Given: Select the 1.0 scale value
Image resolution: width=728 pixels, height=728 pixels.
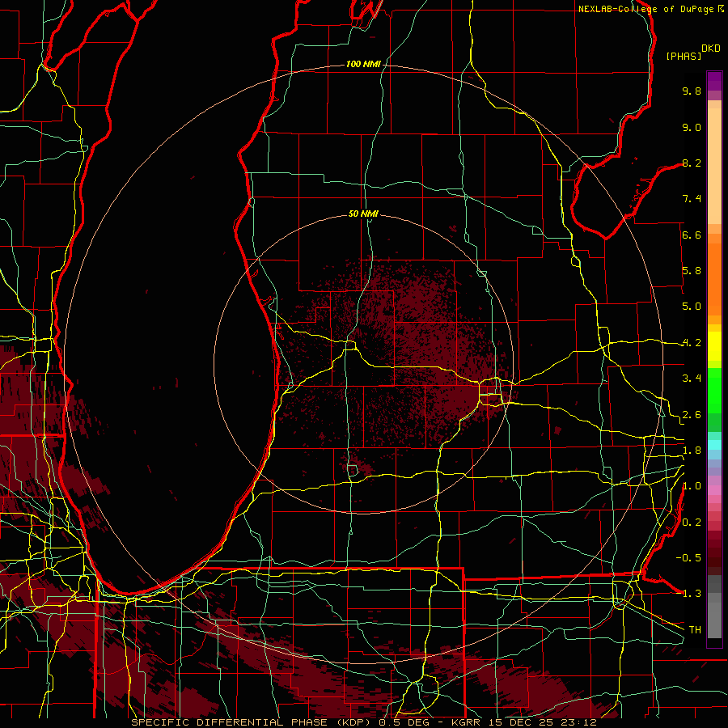Looking at the screenshot, I should 692,486.
